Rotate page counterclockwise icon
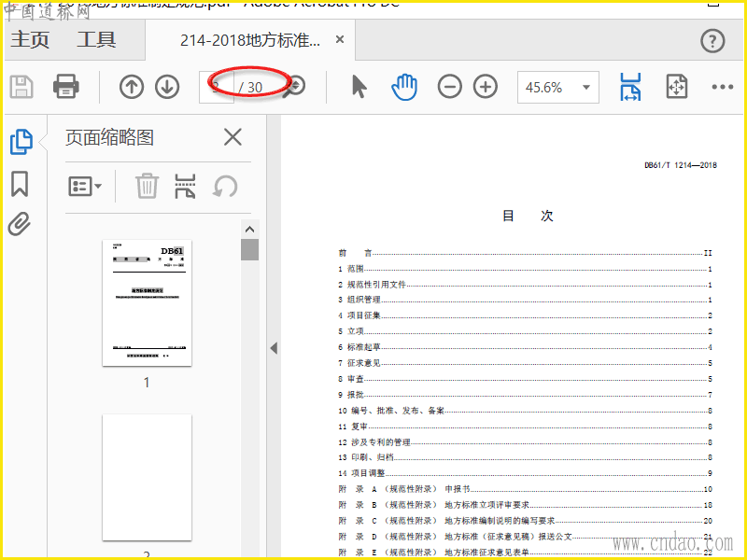Image resolution: width=747 pixels, height=560 pixels. pos(225,186)
